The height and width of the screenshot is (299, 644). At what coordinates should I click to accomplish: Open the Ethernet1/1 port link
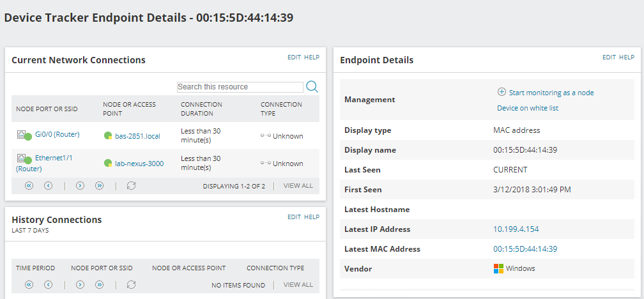coord(54,158)
